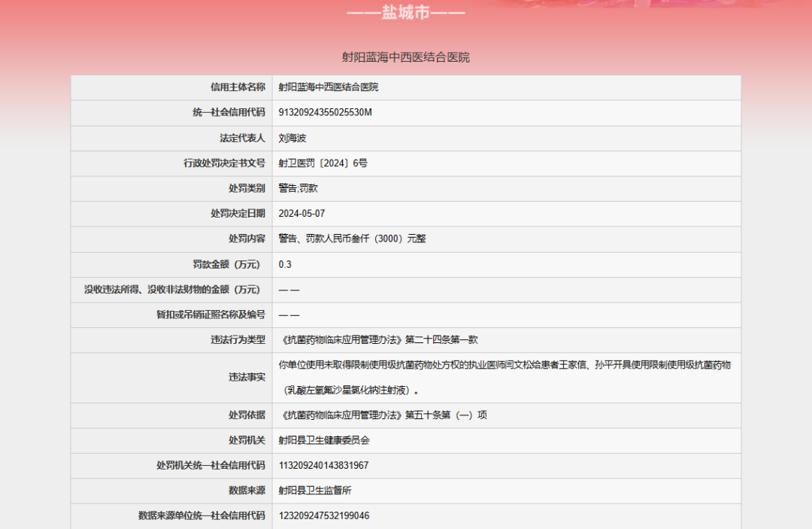Screen dimensions: 812x529
Task: Click the 没收违法所得、没收非法财物的金额 label
Action: [x=172, y=290]
